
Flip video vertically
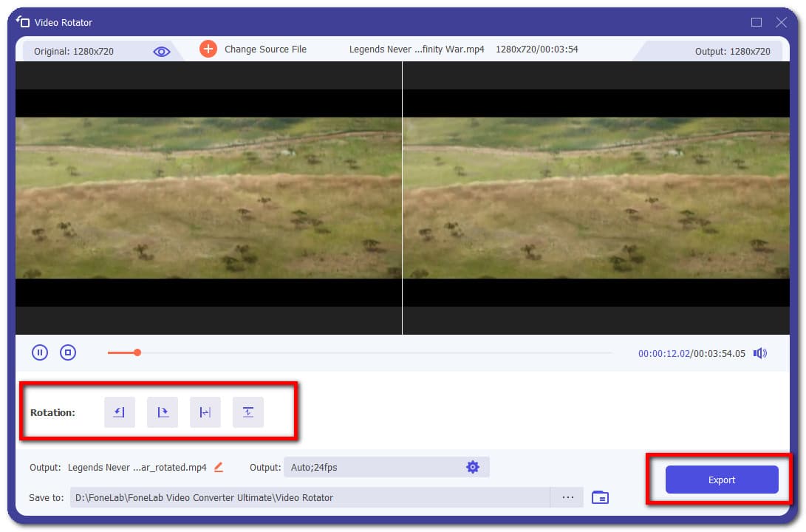click(x=247, y=412)
